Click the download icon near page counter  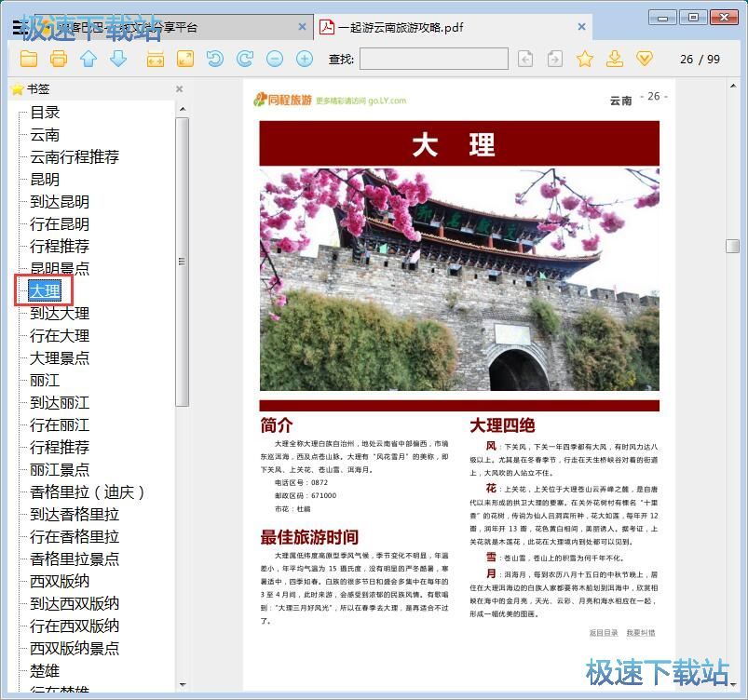pyautogui.click(x=614, y=58)
